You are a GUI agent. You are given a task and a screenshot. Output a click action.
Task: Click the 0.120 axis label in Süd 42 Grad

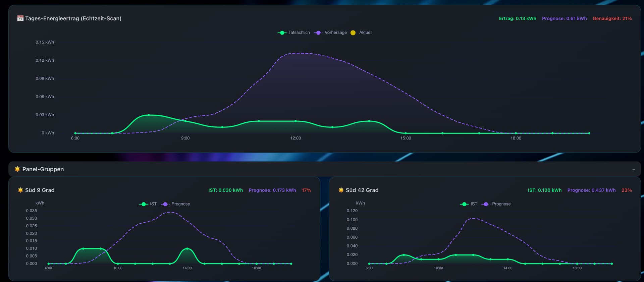352,211
